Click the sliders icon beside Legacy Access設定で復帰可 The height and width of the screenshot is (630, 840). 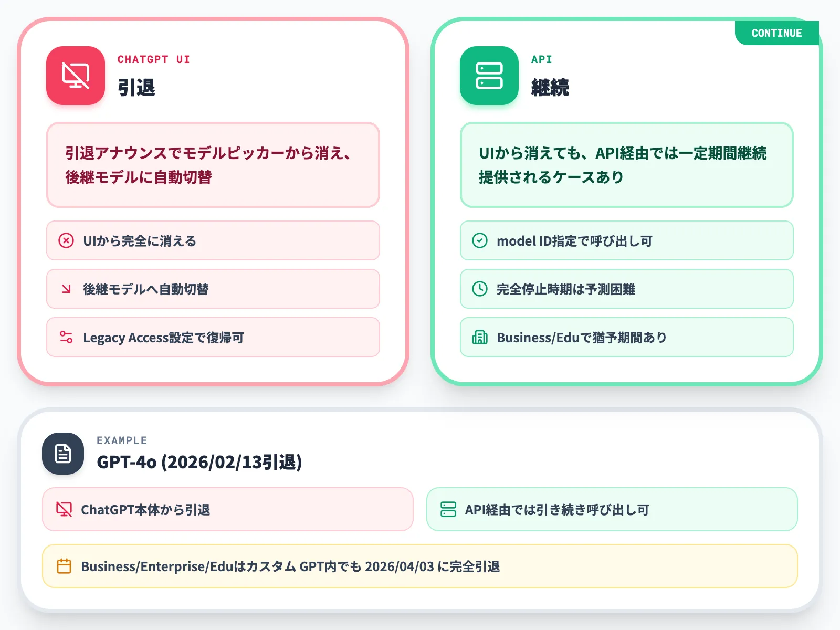[66, 337]
